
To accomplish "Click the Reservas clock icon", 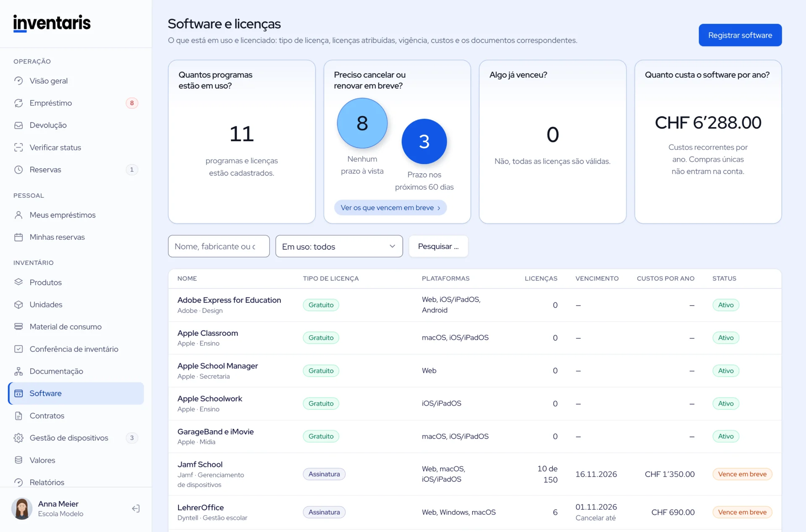I will [18, 170].
